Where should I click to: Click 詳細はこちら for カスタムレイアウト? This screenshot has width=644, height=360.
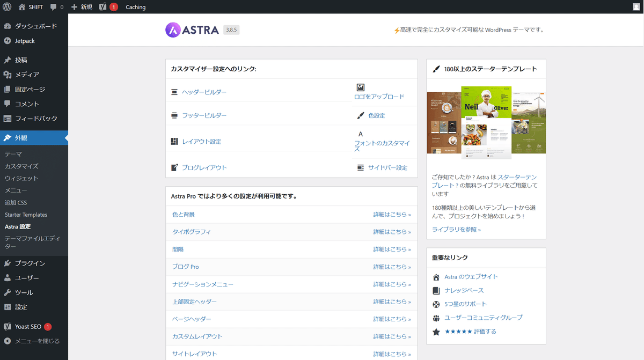[x=392, y=336]
